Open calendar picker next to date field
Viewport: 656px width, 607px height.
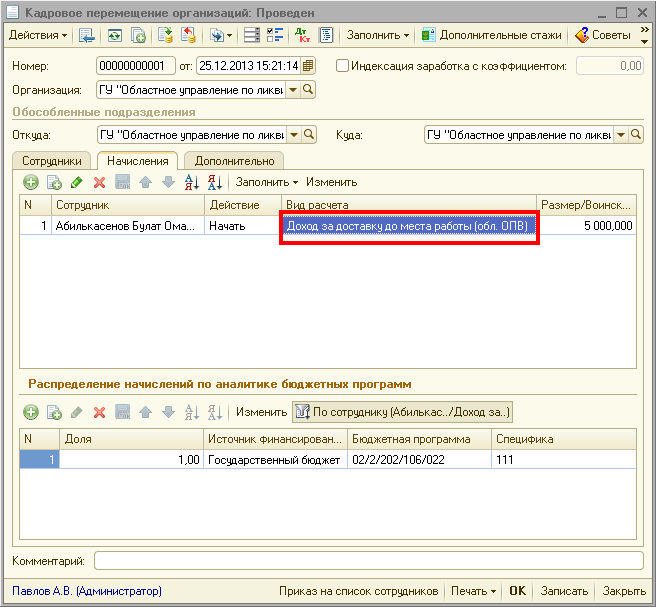tap(308, 66)
